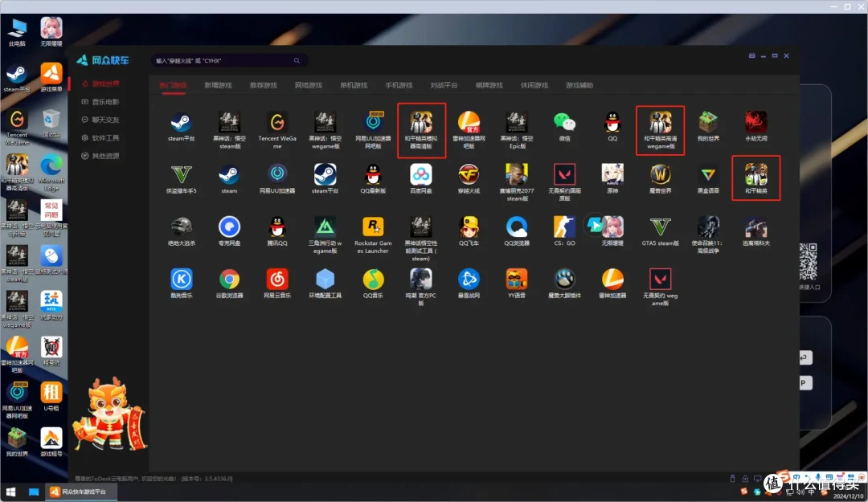The image size is (868, 502).
Task: Switch to the 单机游戏 tab
Action: coord(354,85)
